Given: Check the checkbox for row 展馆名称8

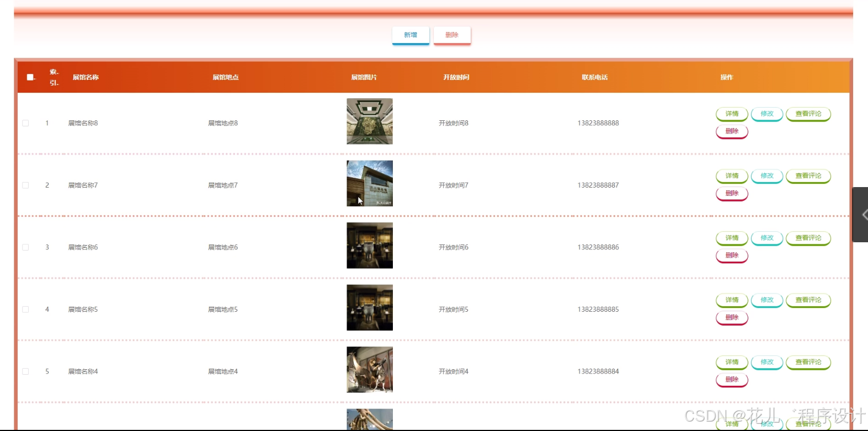Looking at the screenshot, I should point(25,123).
